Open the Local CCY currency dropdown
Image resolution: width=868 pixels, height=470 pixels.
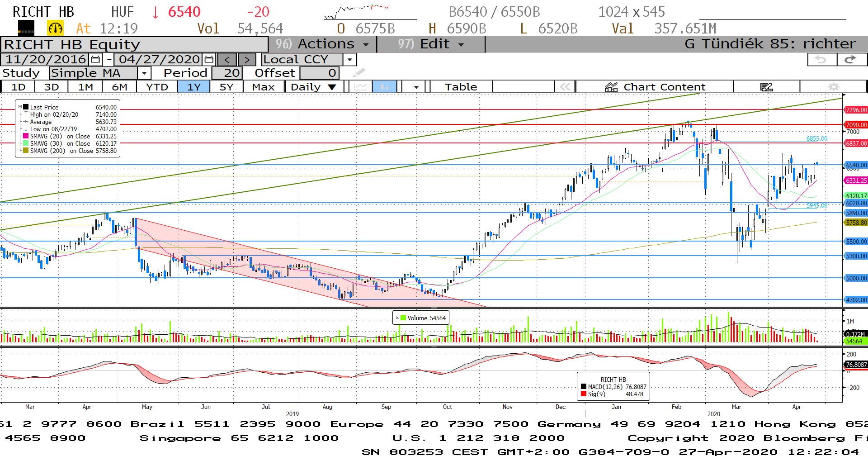click(x=349, y=60)
